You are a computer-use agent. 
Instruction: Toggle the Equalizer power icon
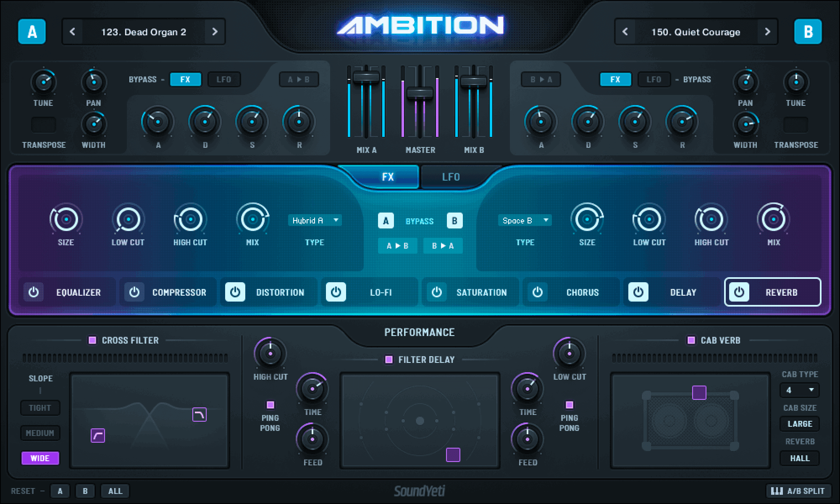coord(34,292)
